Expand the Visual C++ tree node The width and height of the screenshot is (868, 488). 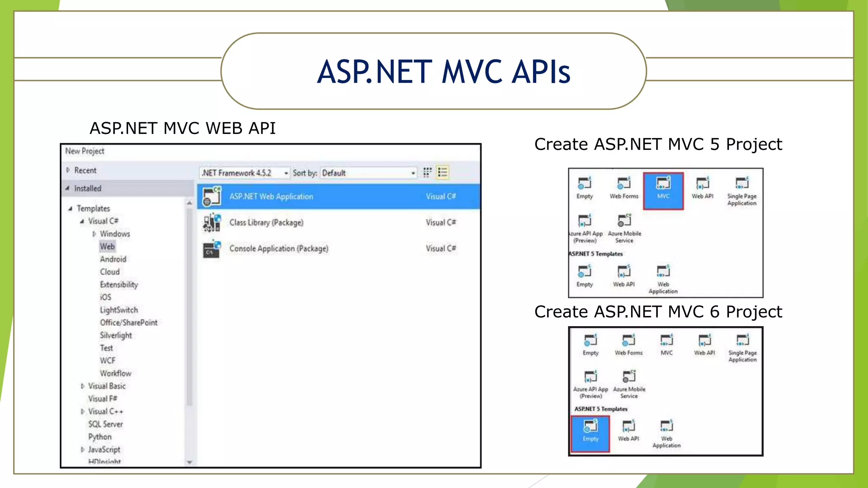coord(82,411)
